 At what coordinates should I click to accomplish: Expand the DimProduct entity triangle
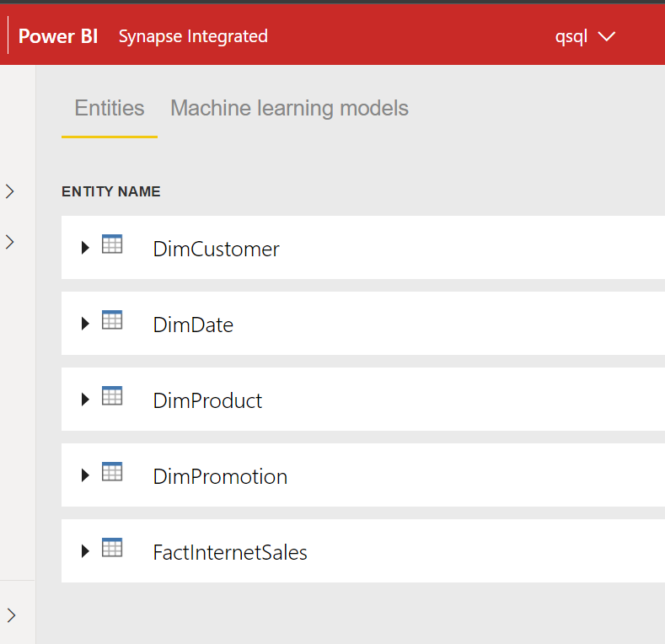pos(85,400)
